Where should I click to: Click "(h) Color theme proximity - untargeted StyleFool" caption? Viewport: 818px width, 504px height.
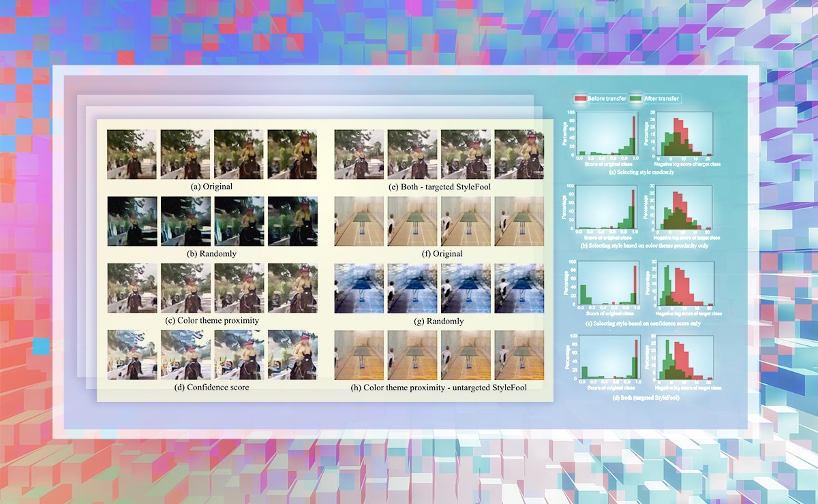438,388
